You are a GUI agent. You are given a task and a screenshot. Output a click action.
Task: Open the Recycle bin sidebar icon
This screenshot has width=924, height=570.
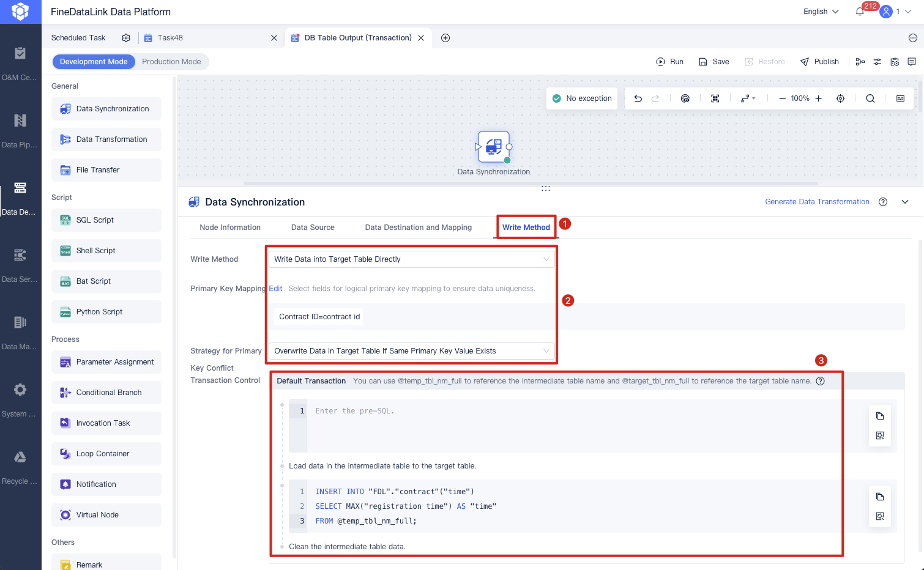pyautogui.click(x=20, y=457)
